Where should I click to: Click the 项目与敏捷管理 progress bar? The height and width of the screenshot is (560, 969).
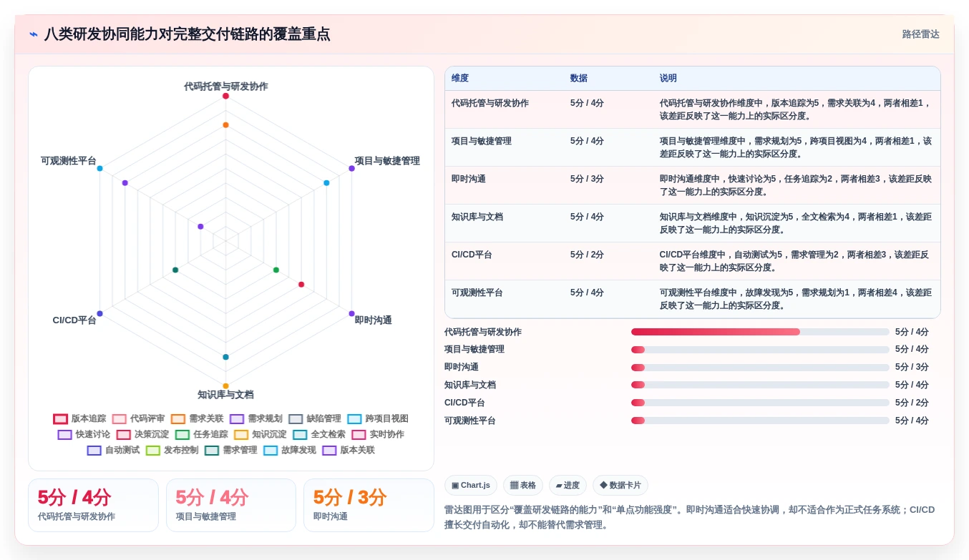click(760, 350)
